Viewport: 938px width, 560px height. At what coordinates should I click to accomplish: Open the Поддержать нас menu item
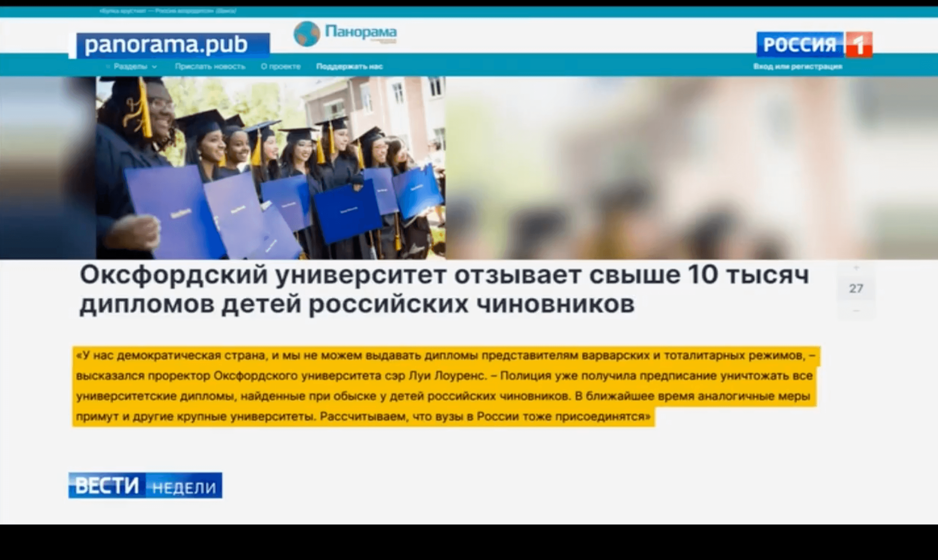(x=349, y=66)
